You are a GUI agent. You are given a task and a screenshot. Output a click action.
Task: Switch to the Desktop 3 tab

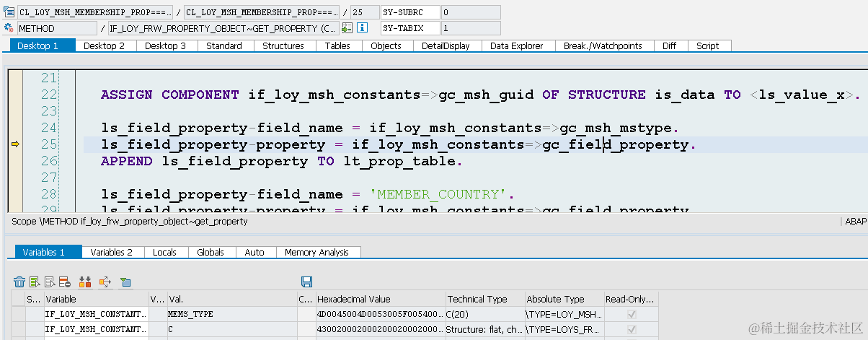(x=165, y=45)
